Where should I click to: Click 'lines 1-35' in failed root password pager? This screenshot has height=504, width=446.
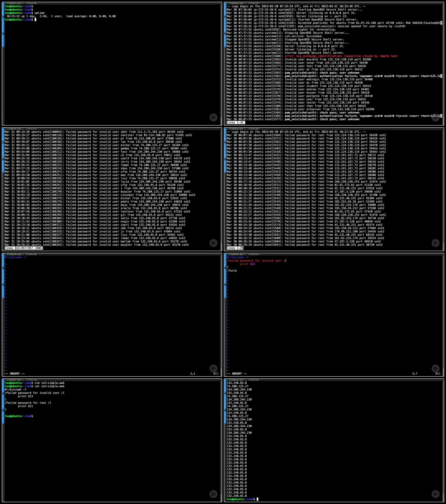pyautogui.click(x=235, y=248)
